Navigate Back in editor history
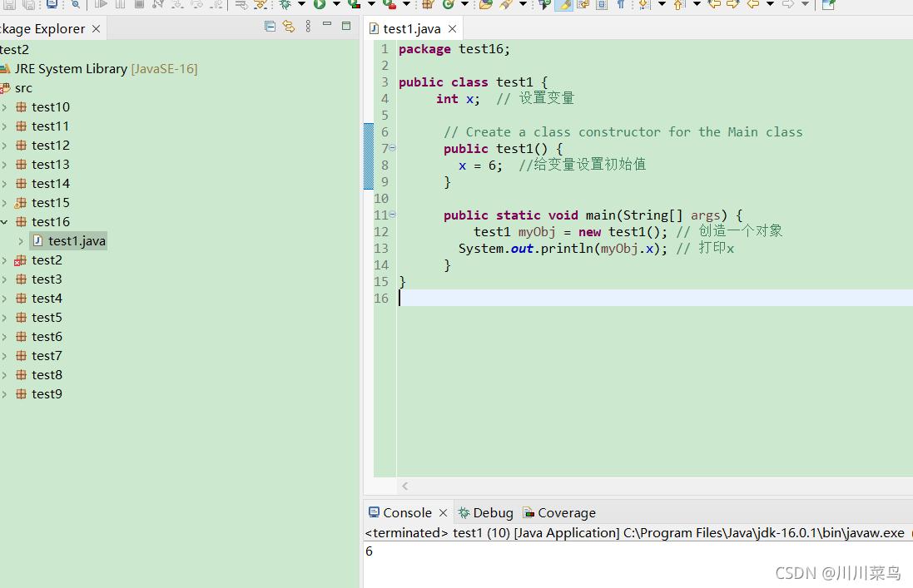Screen dimensions: 913x588 (753, 4)
